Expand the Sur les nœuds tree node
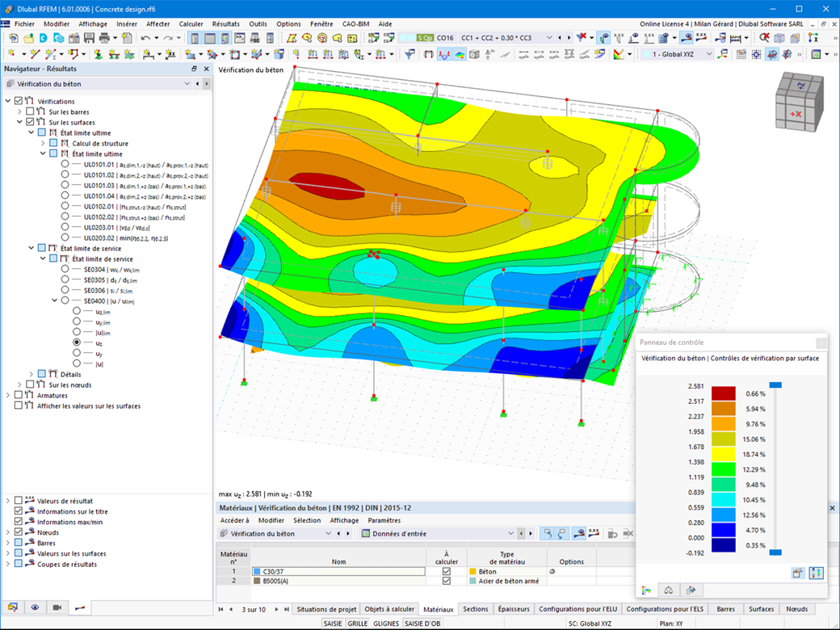The image size is (840, 630). 19,384
